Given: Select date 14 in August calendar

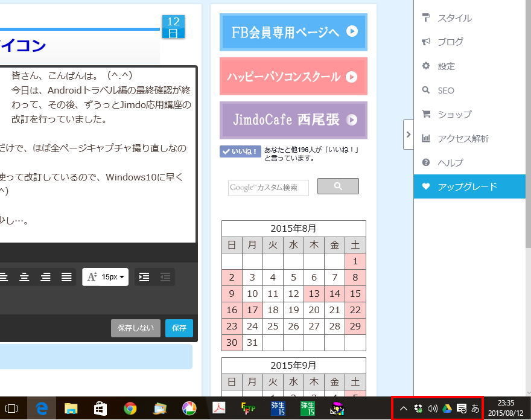Looking at the screenshot, I should coord(334,294).
